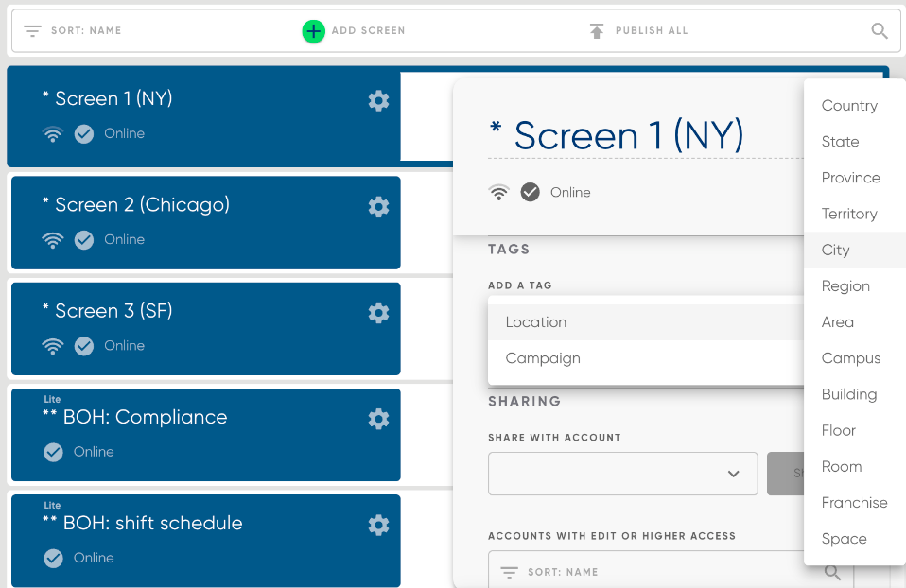Image resolution: width=906 pixels, height=588 pixels.
Task: Click the green Add Screen plus icon
Action: 313,30
